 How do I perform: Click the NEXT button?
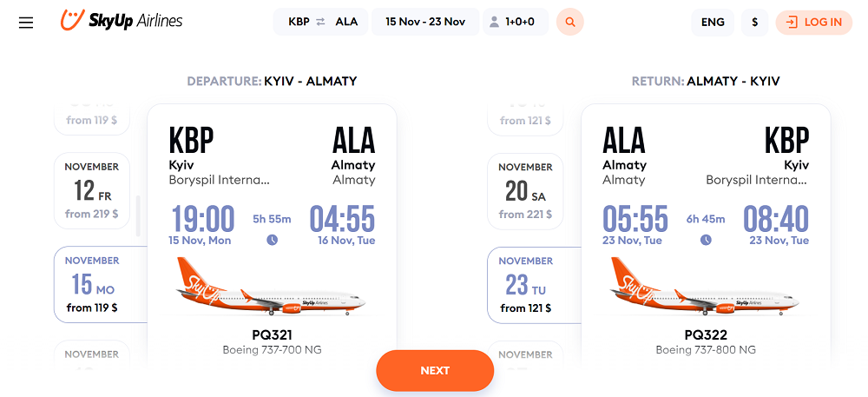pyautogui.click(x=435, y=371)
